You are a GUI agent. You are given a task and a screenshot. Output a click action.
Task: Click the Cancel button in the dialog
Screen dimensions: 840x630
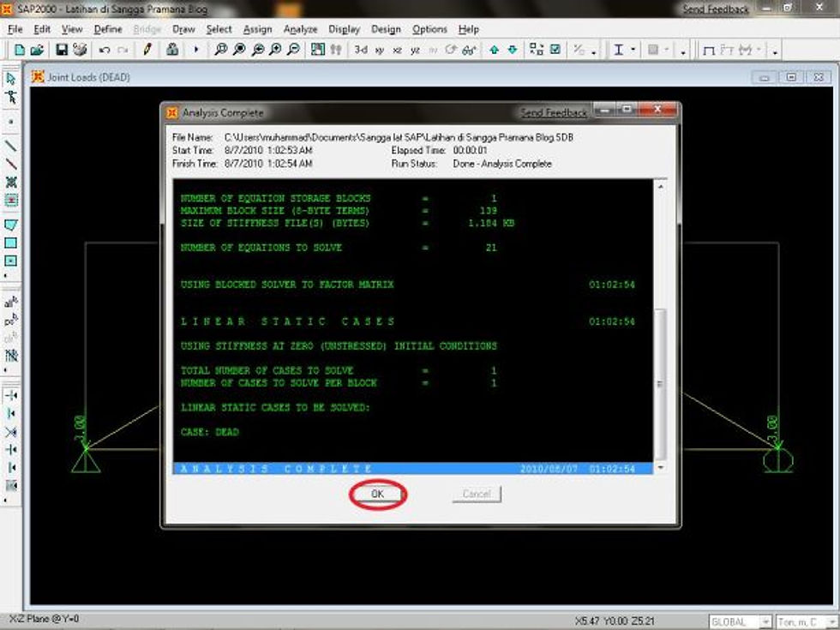[477, 494]
